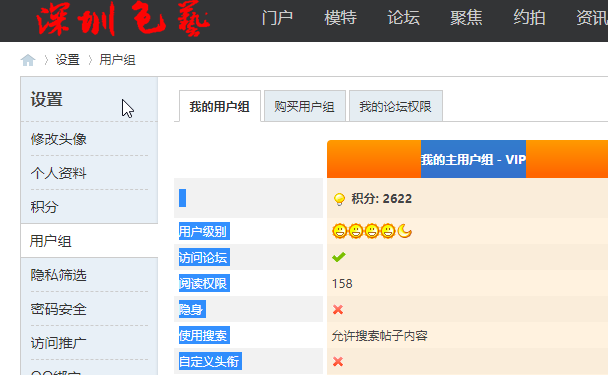
Task: Go to the 论坛 nav item
Action: (403, 18)
